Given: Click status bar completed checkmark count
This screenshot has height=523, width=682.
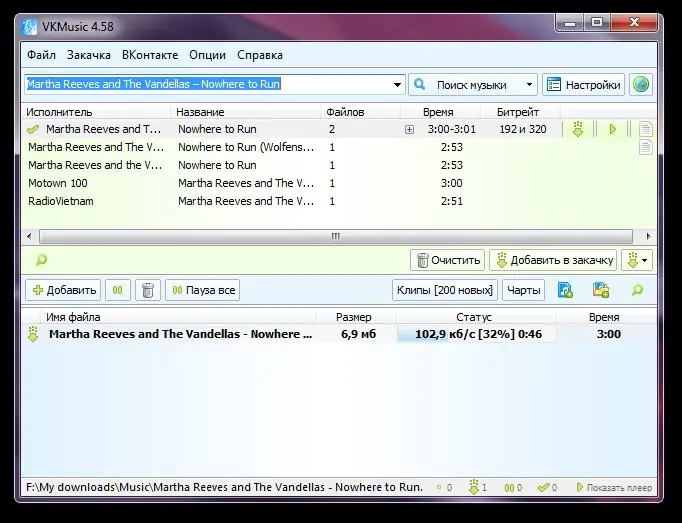Looking at the screenshot, I should 547,488.
